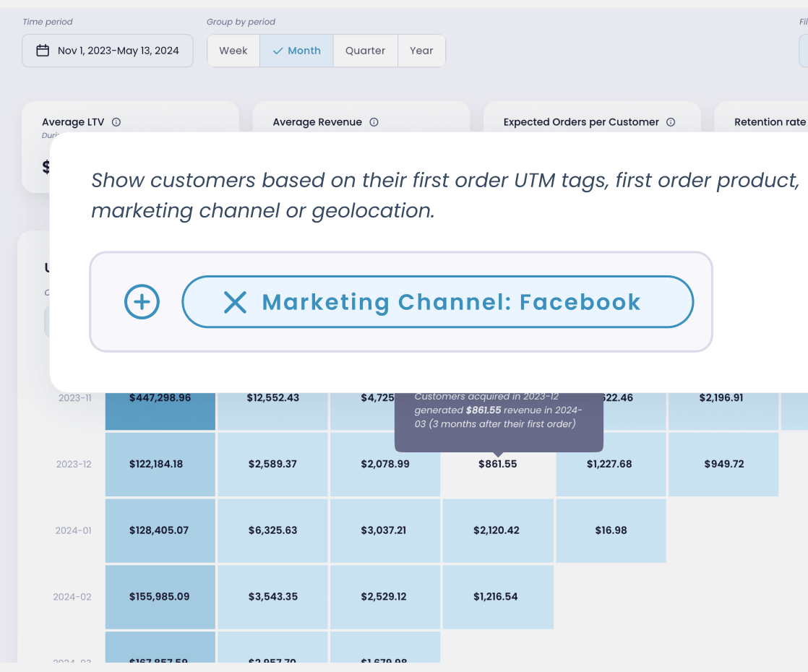
Task: Open info icon next to Average LTV
Action: (116, 122)
